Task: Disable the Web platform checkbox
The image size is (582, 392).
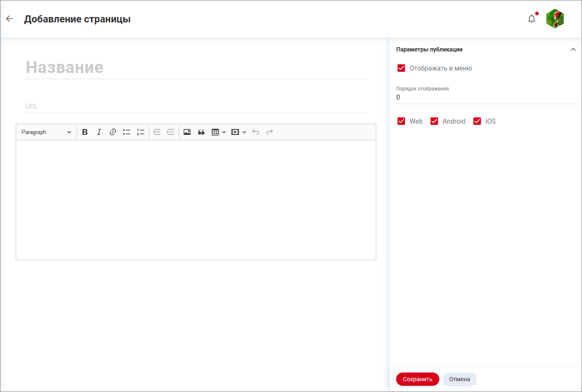Action: click(x=401, y=121)
